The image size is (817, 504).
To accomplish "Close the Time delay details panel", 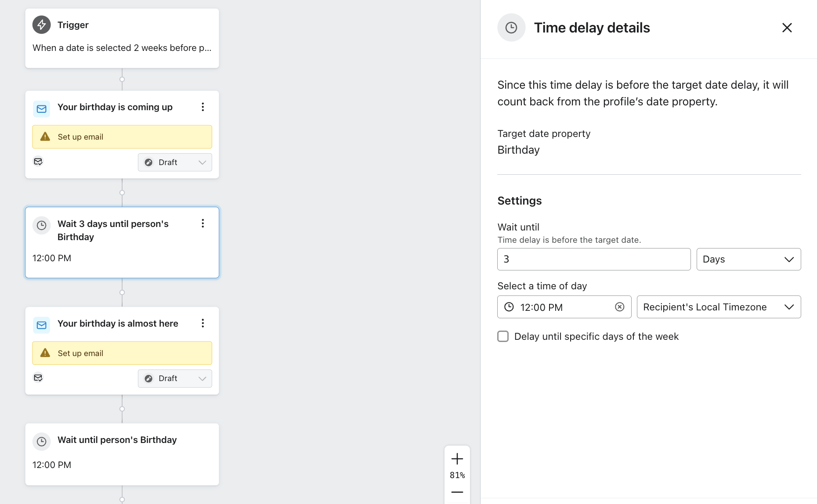I will click(787, 28).
